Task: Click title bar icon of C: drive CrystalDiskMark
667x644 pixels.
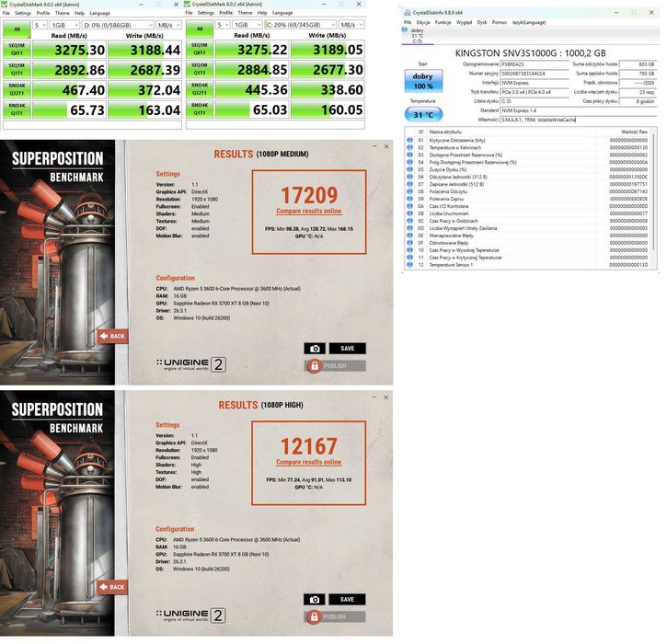Action: pyautogui.click(x=188, y=4)
